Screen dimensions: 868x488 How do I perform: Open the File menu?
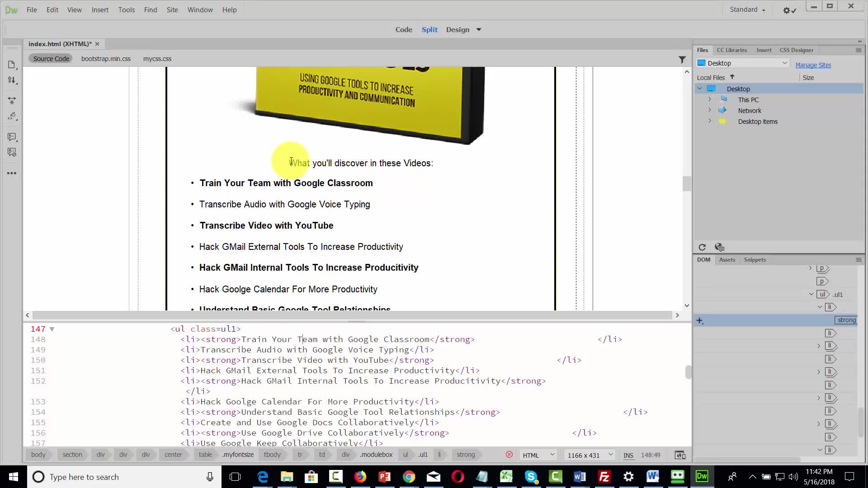(32, 10)
